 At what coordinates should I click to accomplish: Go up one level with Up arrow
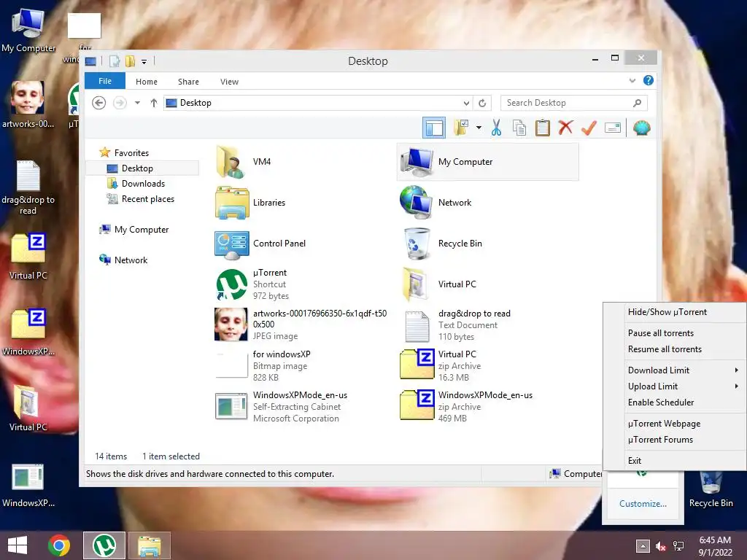(x=153, y=103)
